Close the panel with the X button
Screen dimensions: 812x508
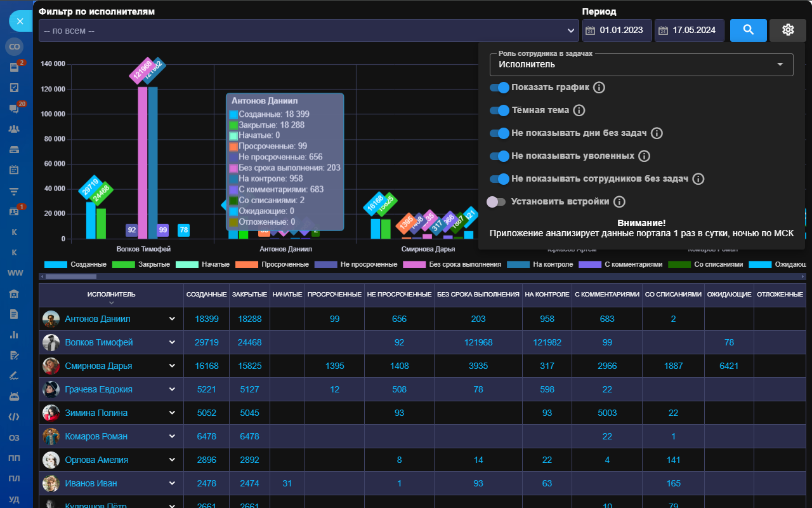[x=20, y=21]
